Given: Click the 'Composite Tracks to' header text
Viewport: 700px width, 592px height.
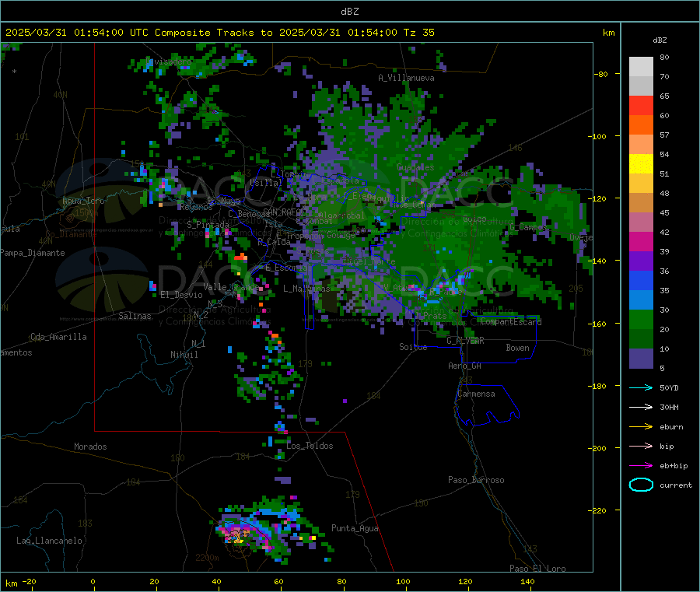Looking at the screenshot, I should 214,33.
